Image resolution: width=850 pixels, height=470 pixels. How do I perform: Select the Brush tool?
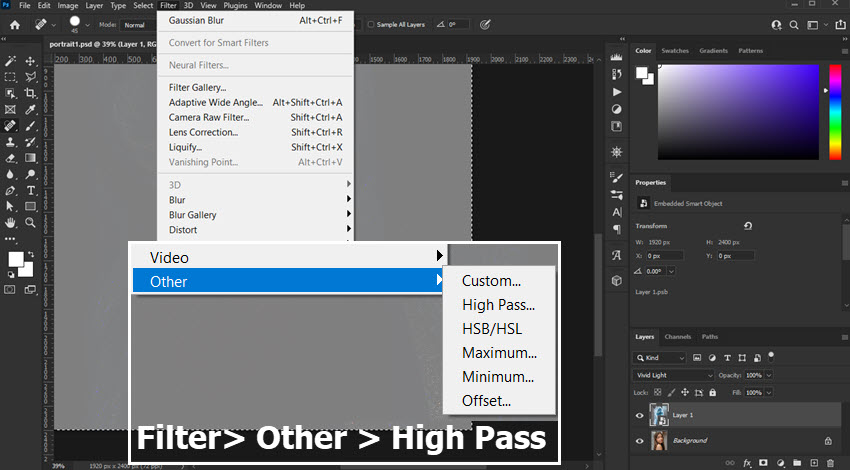[x=30, y=126]
